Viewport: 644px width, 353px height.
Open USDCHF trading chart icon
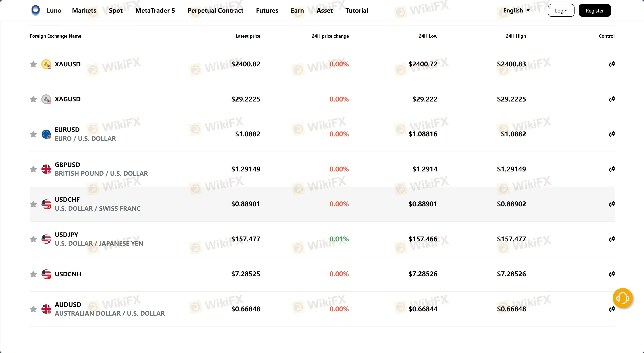click(x=612, y=204)
